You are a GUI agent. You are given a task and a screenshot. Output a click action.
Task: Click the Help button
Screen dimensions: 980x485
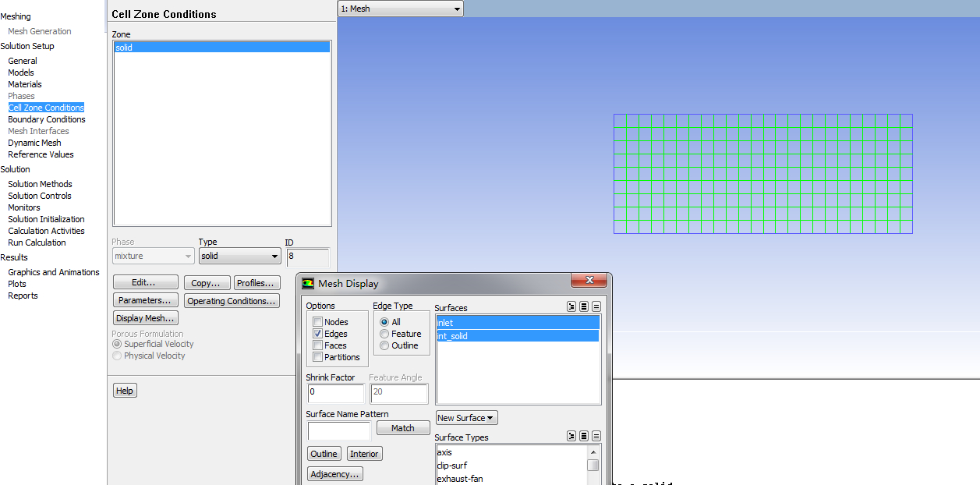[x=125, y=391]
